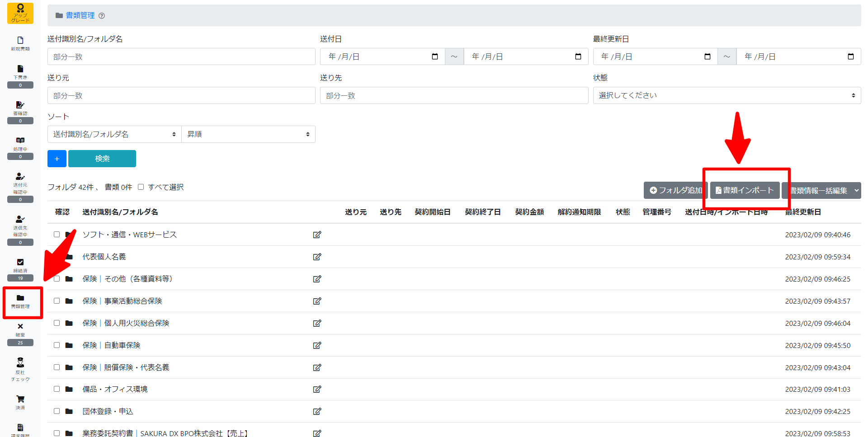Screen dimensions: 868x437
Task: Select checkbox for 保険｜自動車保険 row
Action: coord(57,345)
